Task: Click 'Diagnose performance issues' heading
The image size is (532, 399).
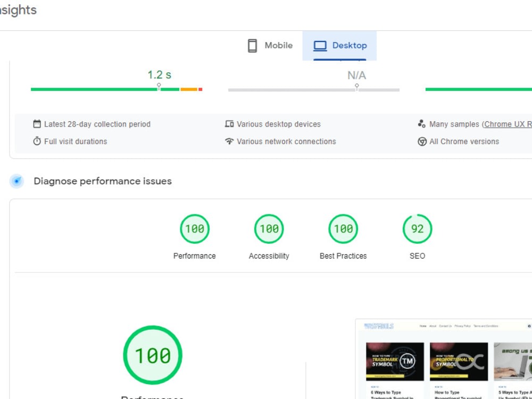Action: 103,181
